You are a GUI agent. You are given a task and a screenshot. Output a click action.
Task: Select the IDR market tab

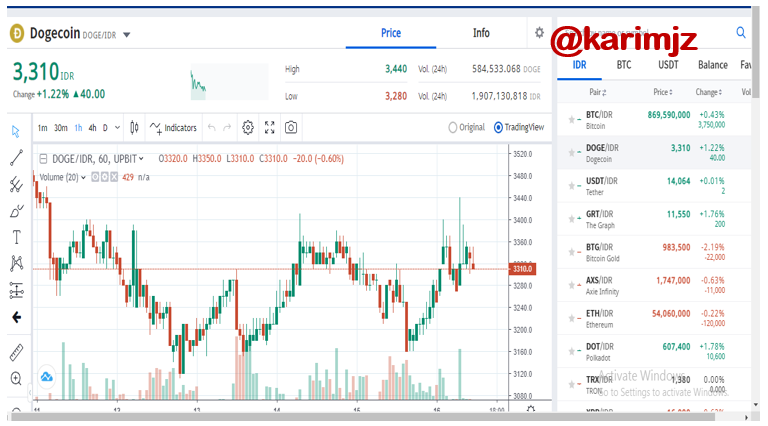pos(579,65)
